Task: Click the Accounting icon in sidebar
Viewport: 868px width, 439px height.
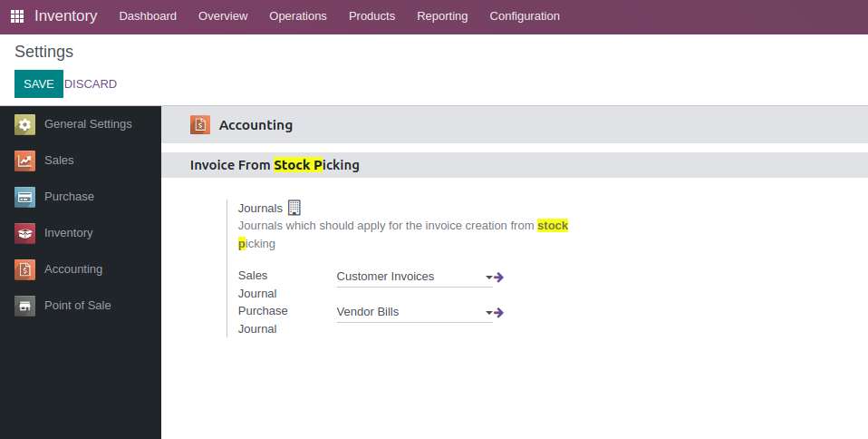Action: (25, 270)
